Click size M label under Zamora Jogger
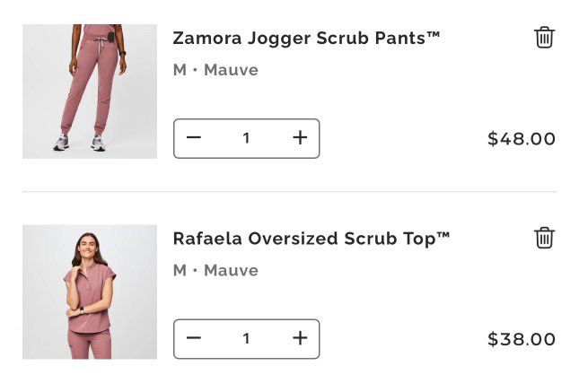 pyautogui.click(x=180, y=70)
